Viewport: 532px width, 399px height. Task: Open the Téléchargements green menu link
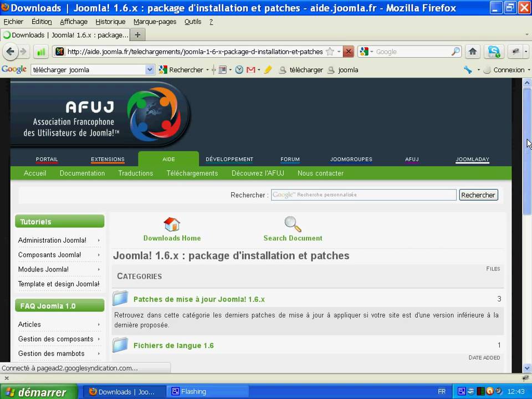click(192, 173)
